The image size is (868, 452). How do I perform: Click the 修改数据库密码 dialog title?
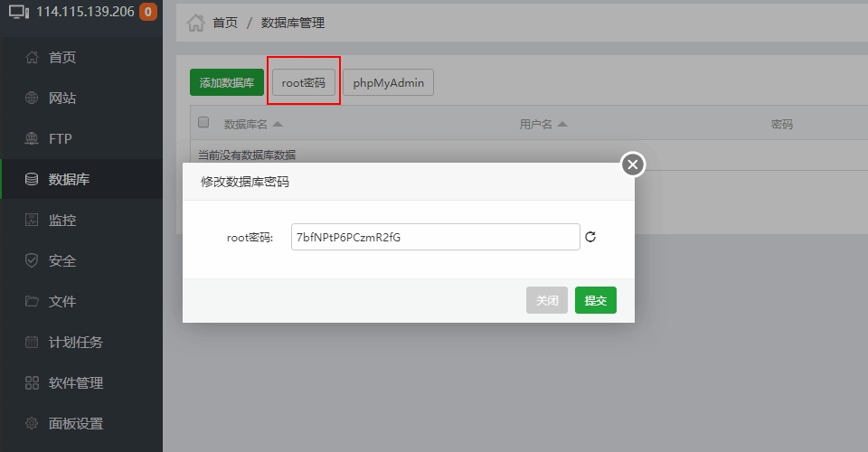click(x=245, y=182)
